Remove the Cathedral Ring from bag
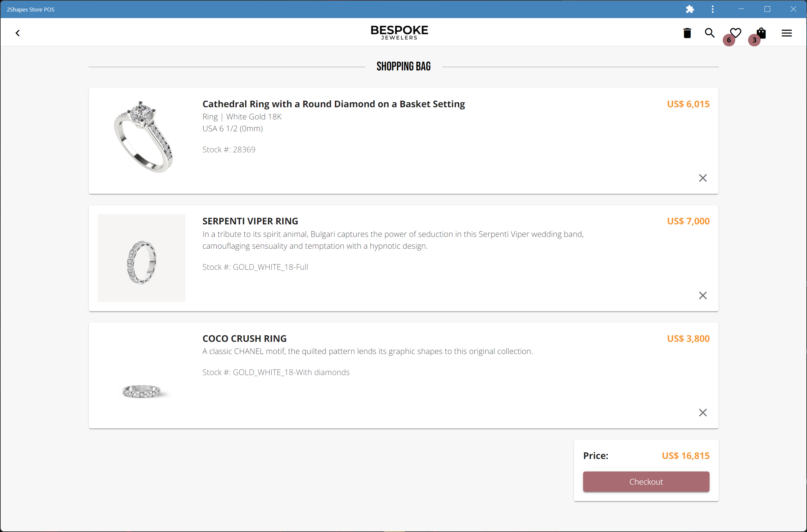The width and height of the screenshot is (807, 532). (x=703, y=178)
